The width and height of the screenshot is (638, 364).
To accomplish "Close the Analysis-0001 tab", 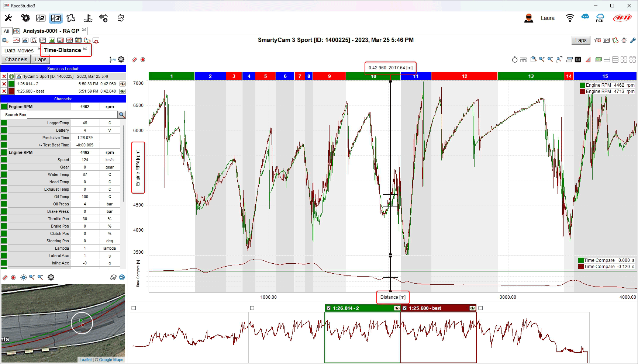I will (84, 30).
